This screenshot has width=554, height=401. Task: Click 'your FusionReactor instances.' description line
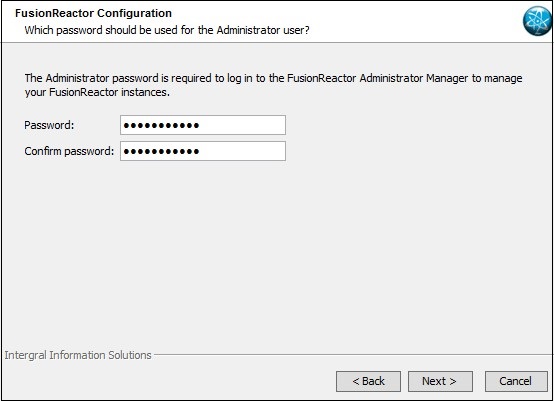click(97, 92)
